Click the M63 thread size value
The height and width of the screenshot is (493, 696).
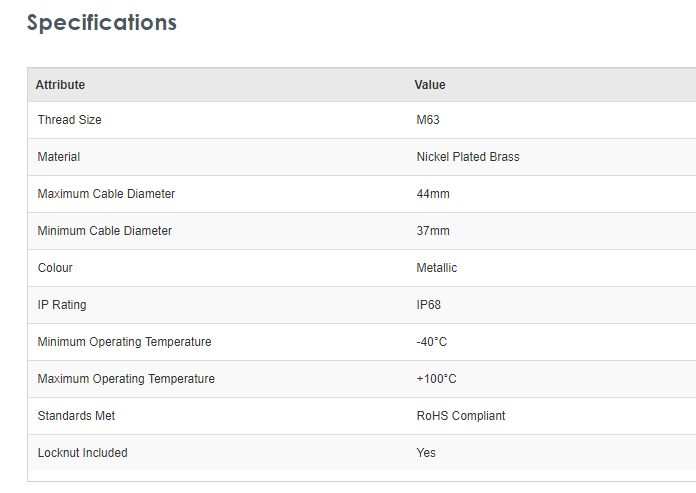click(428, 120)
